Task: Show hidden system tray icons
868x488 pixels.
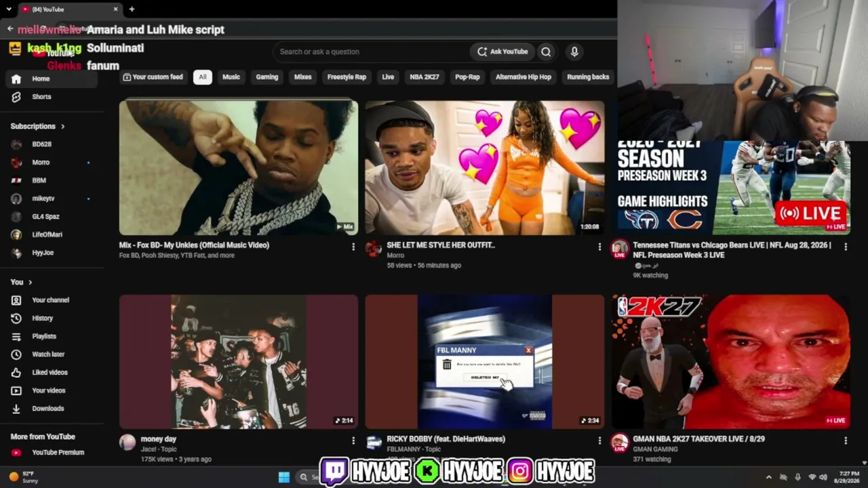Action: click(768, 477)
